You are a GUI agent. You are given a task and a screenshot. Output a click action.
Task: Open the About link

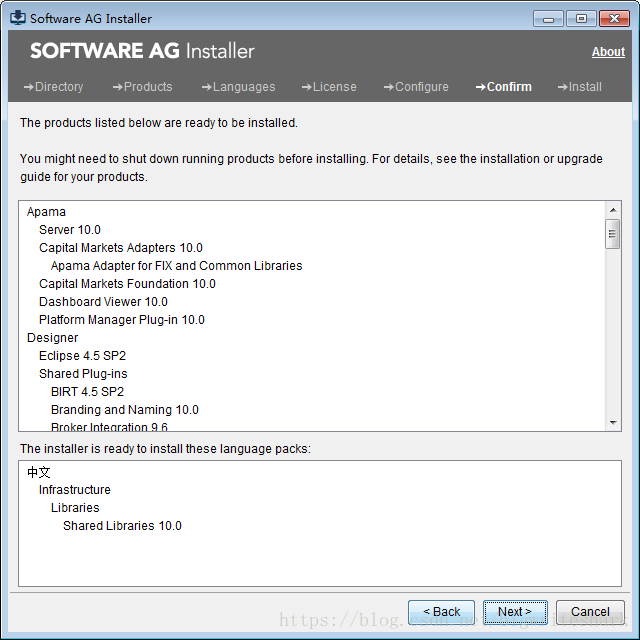pyautogui.click(x=608, y=52)
